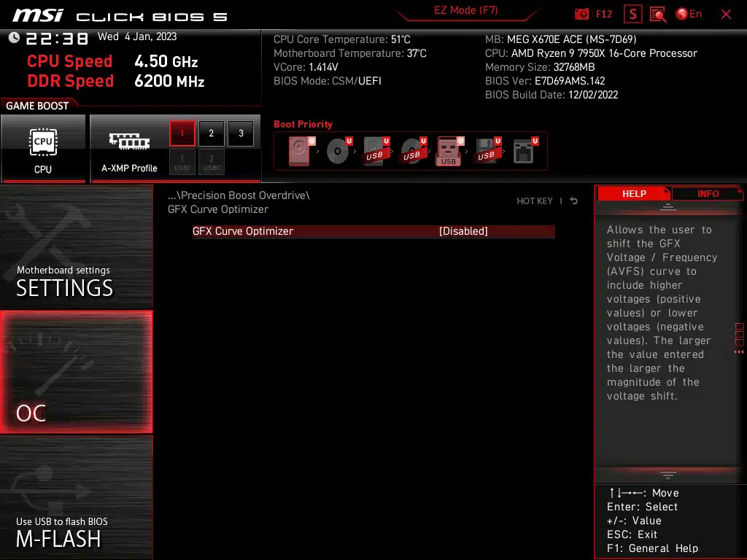
Task: Click the back arrow next to HOT KEY
Action: [573, 201]
